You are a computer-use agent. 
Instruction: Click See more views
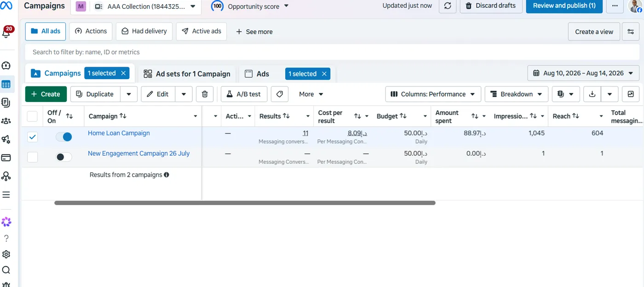(x=254, y=32)
